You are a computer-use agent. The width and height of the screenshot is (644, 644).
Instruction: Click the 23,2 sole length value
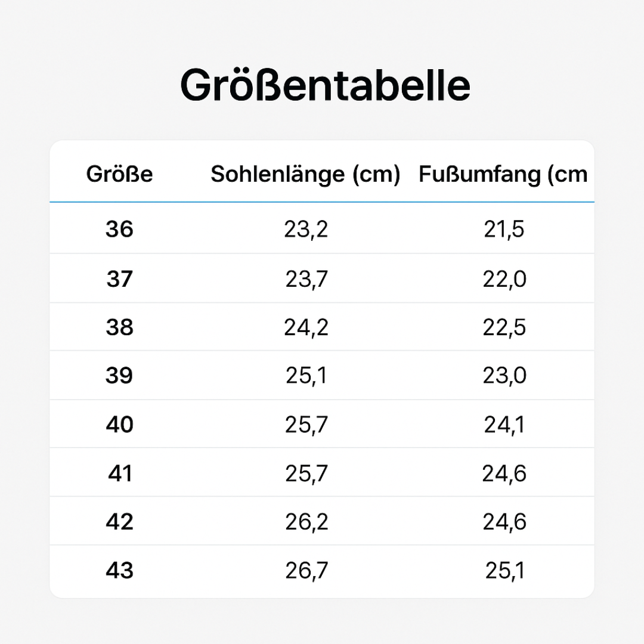[306, 229]
